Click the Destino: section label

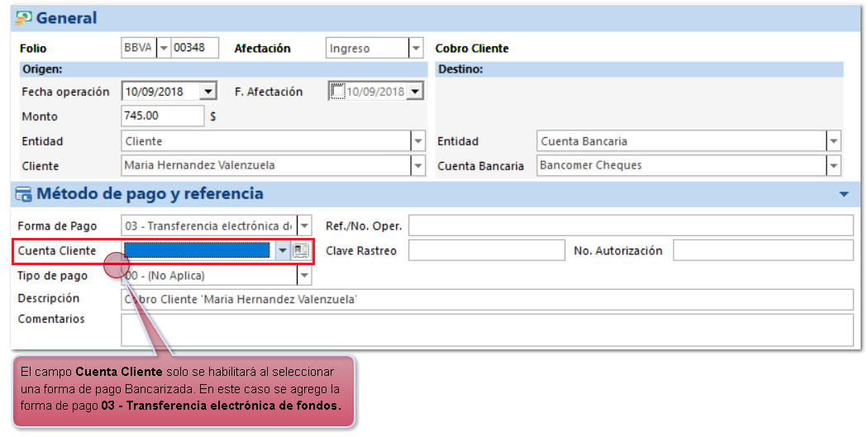(460, 69)
